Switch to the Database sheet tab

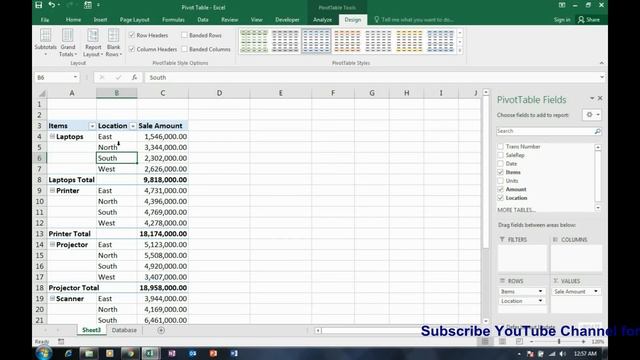(x=124, y=330)
